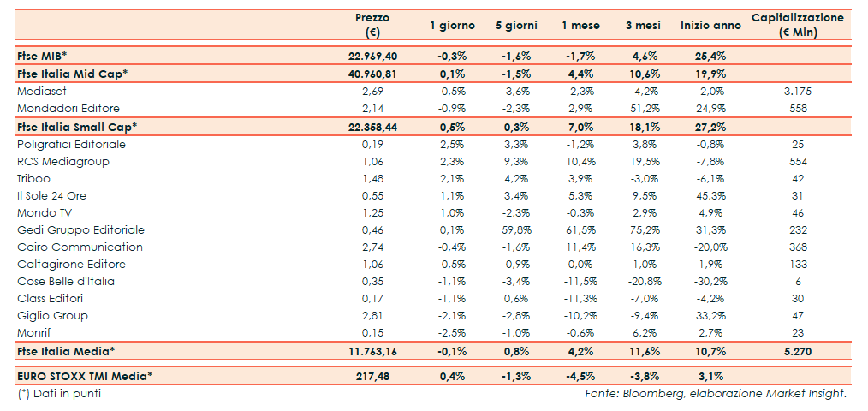The width and height of the screenshot is (868, 411).
Task: Select the EURO STOXX TMI Media* row
Action: 85,376
